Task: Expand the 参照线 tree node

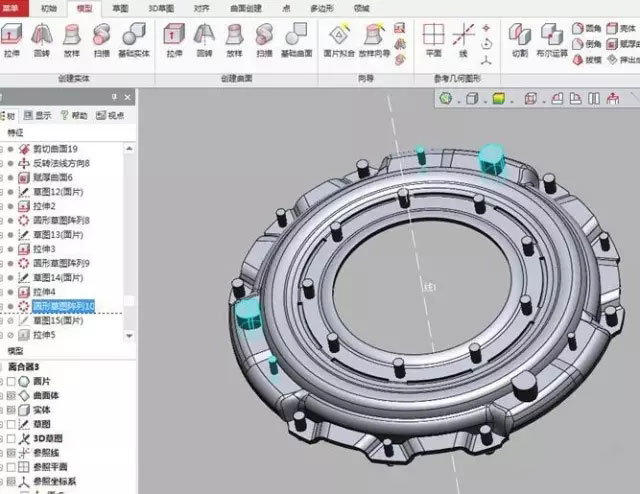Action: coord(1,451)
